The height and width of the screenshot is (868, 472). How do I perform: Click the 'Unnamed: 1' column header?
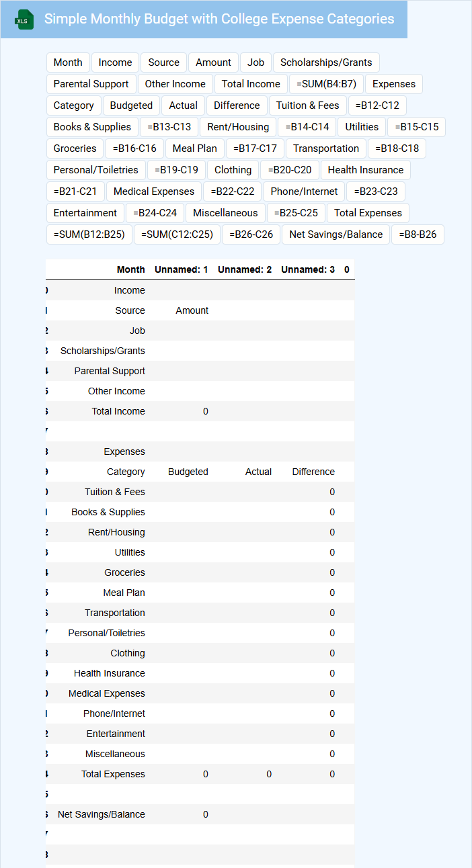[x=182, y=269]
